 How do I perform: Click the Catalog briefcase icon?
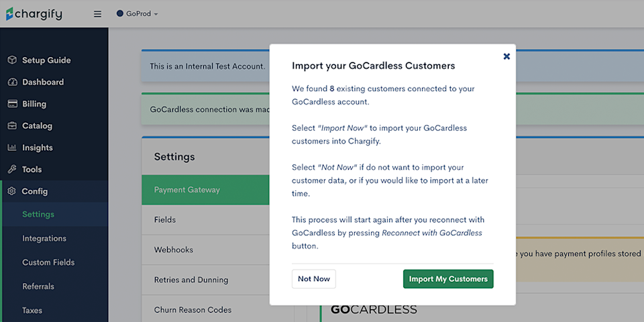pyautogui.click(x=12, y=125)
